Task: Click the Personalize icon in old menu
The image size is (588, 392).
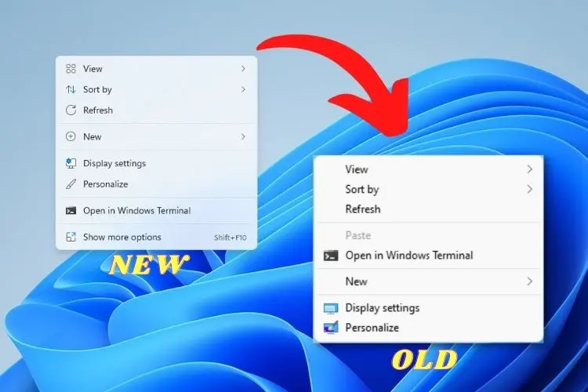Action: pos(331,328)
